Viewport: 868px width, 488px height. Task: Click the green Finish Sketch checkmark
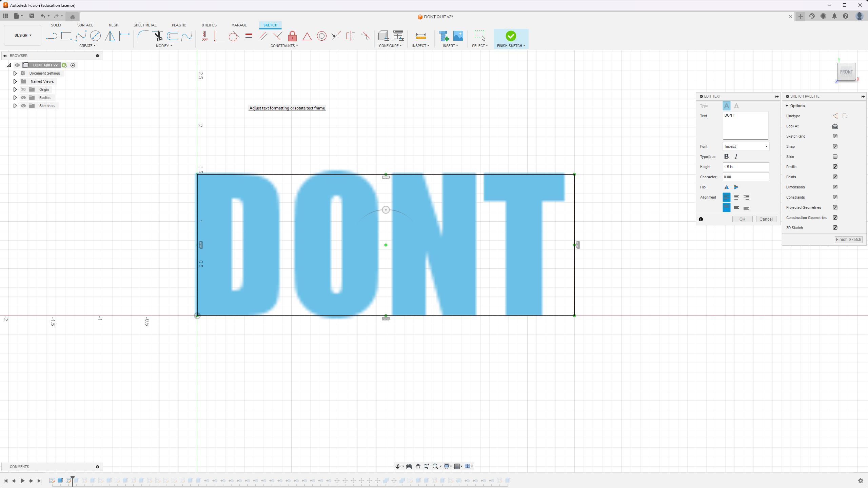pos(511,36)
